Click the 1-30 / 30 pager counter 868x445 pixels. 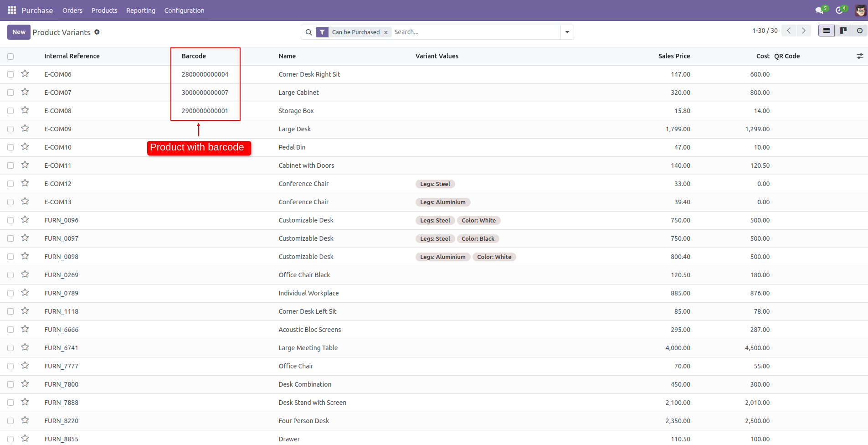point(765,31)
